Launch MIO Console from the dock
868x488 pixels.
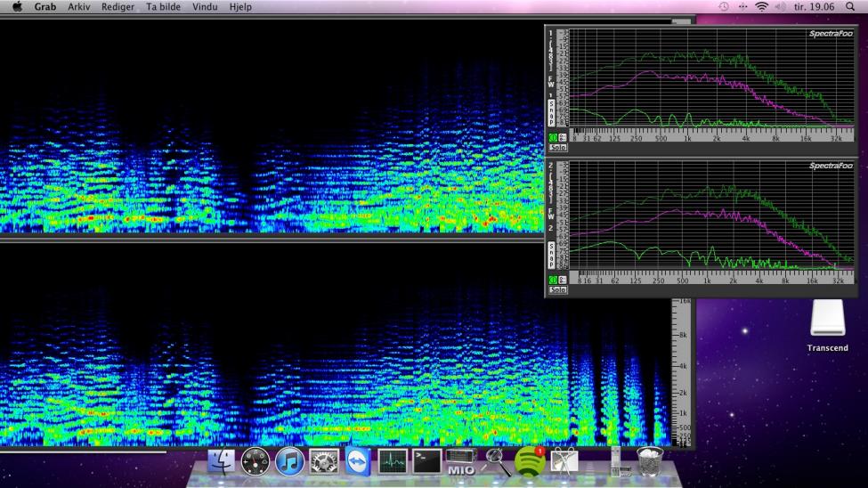(460, 462)
